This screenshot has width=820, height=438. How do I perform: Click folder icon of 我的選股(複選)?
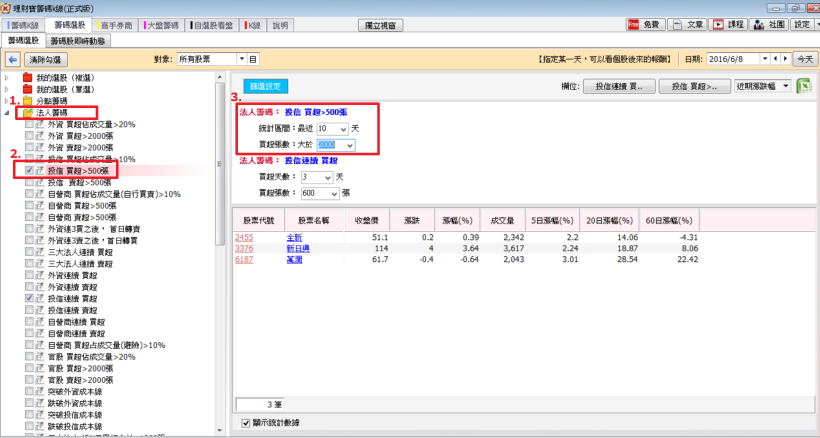pos(28,78)
